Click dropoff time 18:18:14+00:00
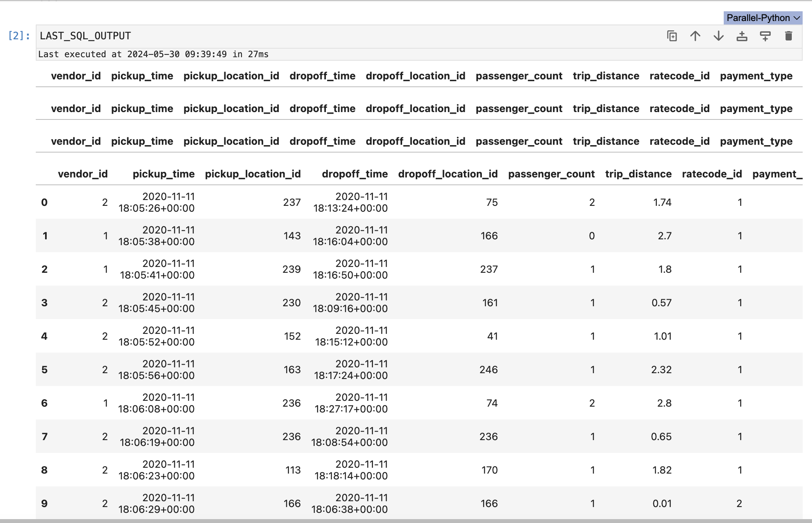The width and height of the screenshot is (812, 523). point(351,476)
